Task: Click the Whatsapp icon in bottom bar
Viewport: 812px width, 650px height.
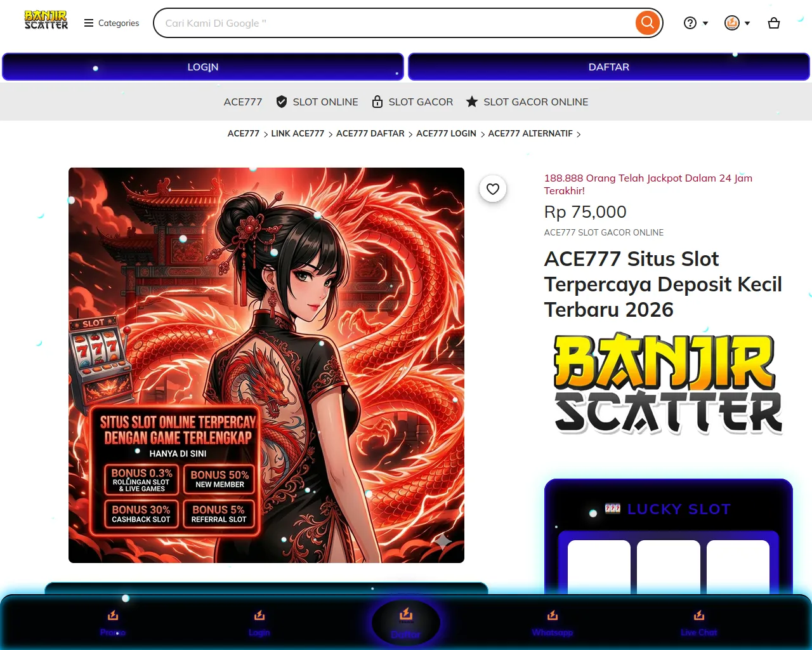Action: [x=553, y=615]
